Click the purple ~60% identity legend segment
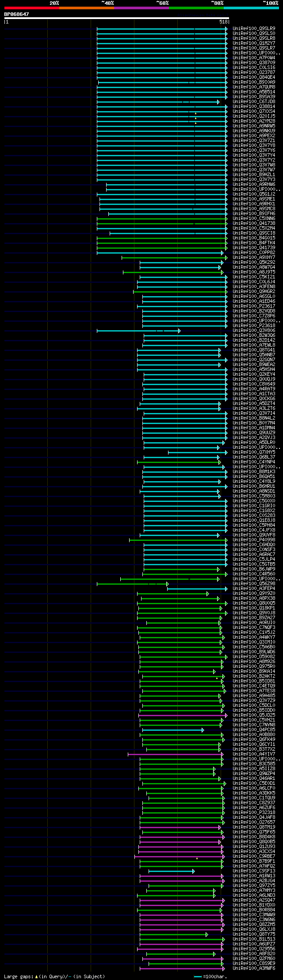 click(141, 8)
